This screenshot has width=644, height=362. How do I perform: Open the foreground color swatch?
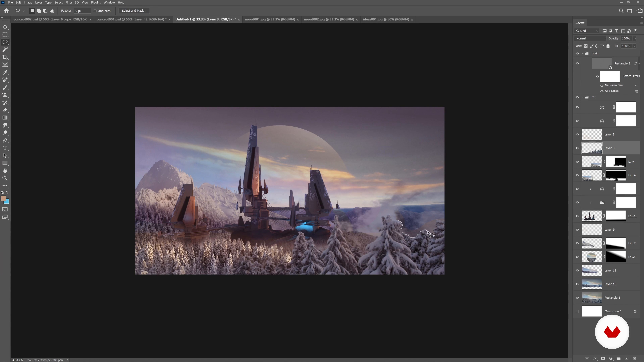(3, 198)
